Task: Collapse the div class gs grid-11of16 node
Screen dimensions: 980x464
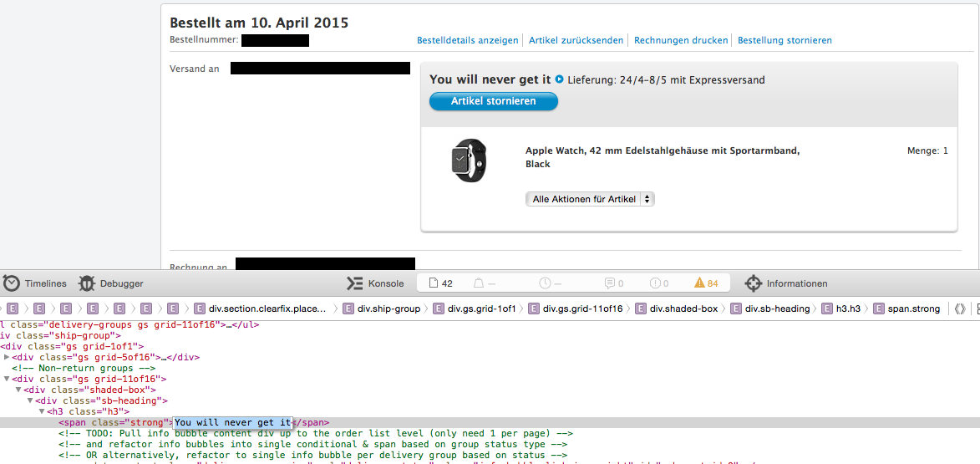Action: point(7,379)
